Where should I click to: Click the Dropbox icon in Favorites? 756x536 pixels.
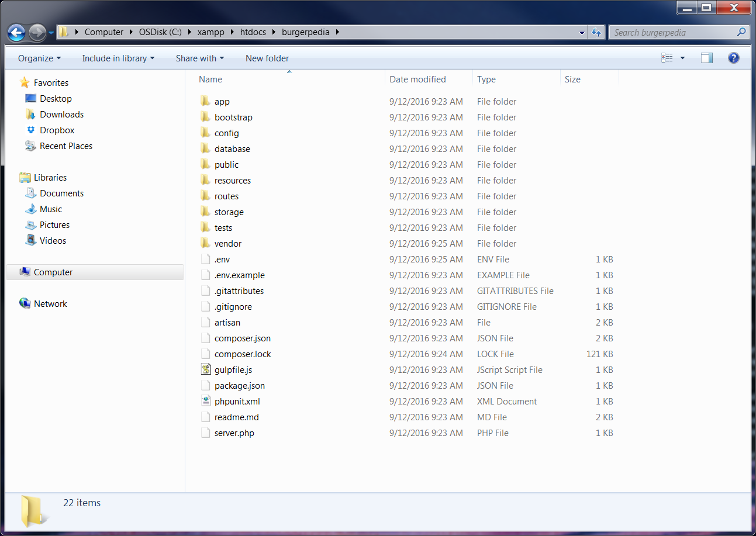pyautogui.click(x=31, y=130)
